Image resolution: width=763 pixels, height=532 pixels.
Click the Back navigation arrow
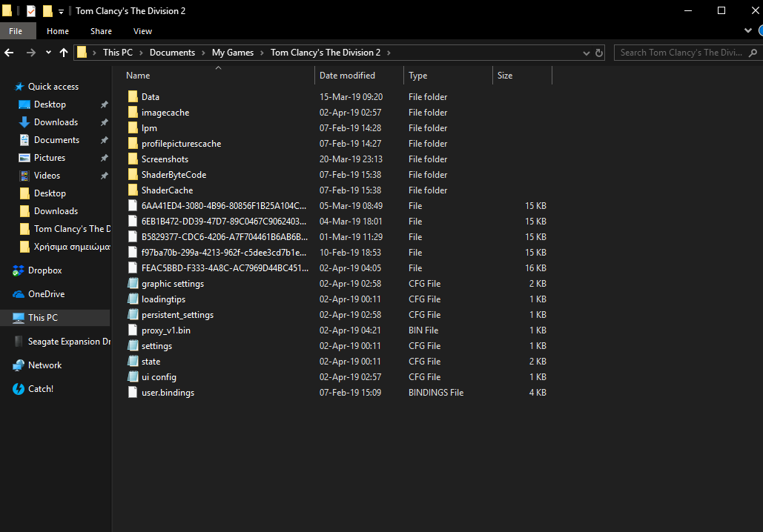click(9, 53)
